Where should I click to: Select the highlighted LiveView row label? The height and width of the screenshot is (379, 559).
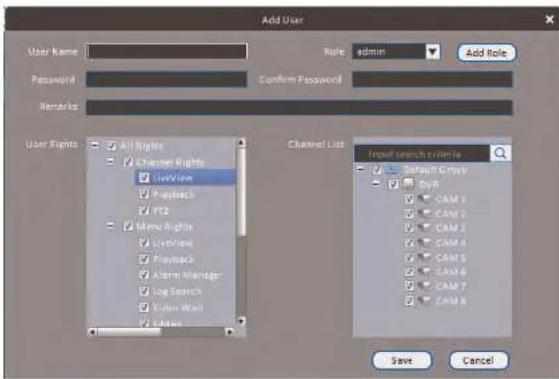[x=173, y=178]
